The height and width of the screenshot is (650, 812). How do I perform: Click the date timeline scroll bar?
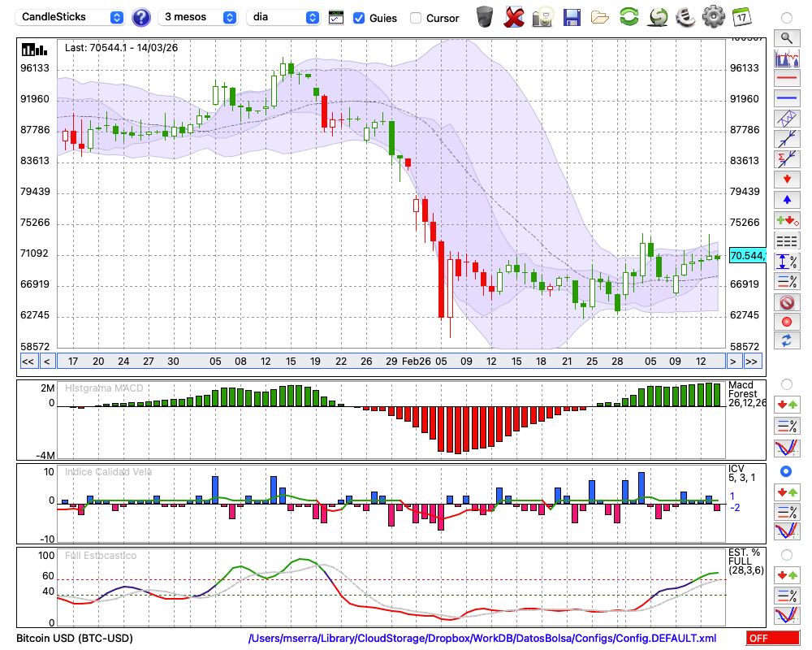[390, 362]
